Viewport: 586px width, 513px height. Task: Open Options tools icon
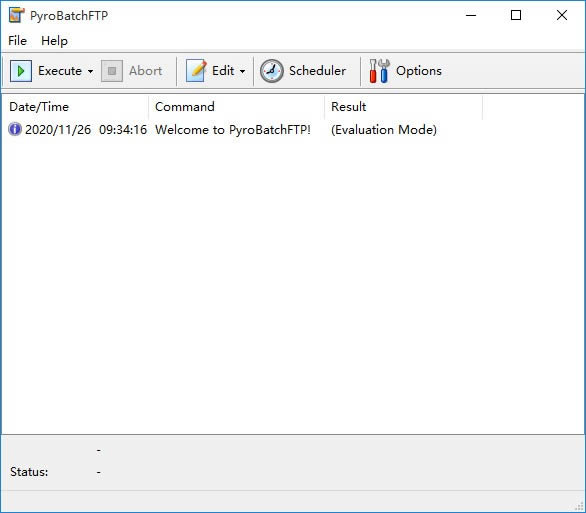(x=379, y=71)
